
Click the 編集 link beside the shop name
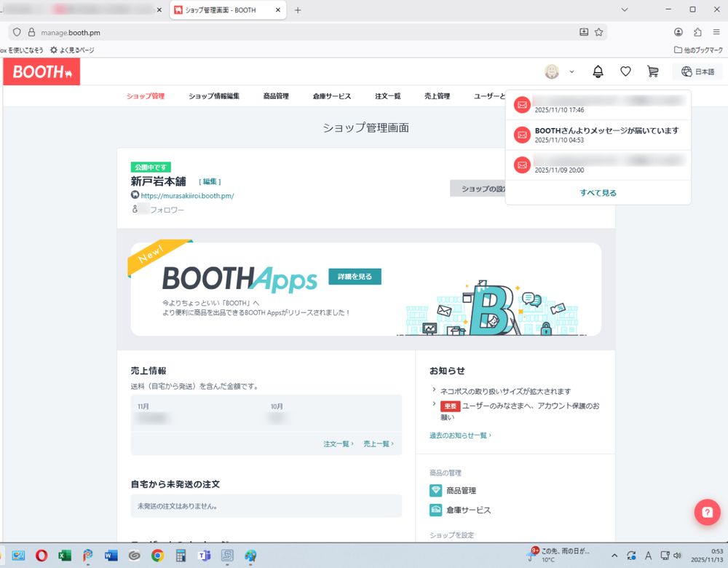pyautogui.click(x=210, y=181)
